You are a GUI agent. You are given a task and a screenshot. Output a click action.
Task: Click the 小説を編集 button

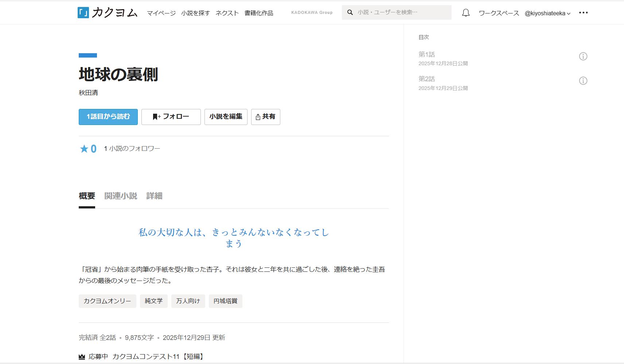226,117
